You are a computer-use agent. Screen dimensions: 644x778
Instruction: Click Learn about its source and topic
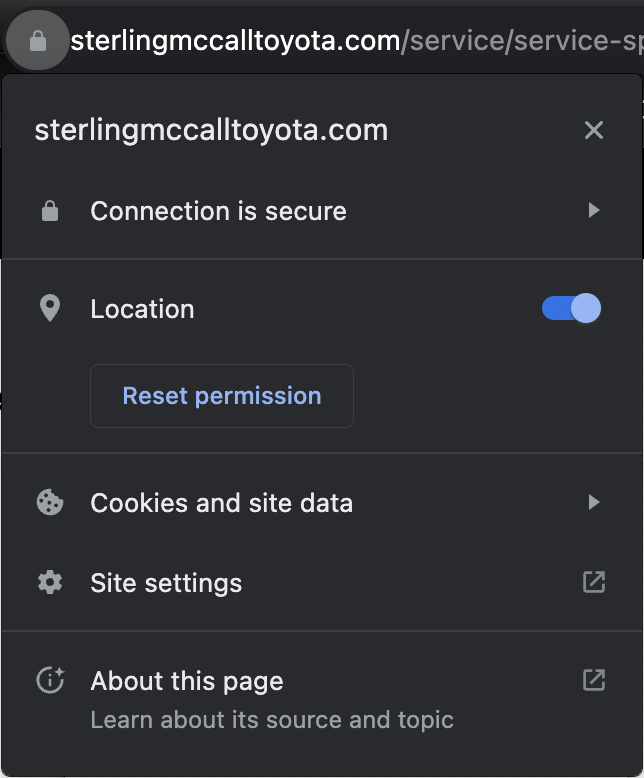tap(272, 720)
